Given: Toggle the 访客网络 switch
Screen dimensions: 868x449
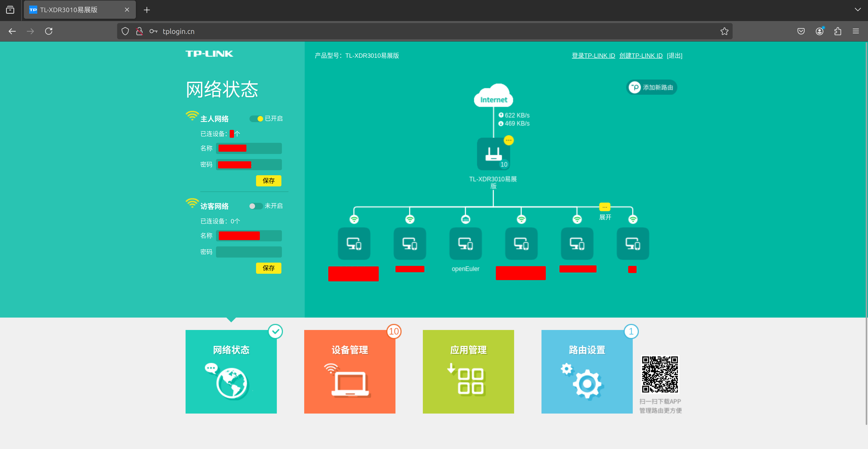Looking at the screenshot, I should tap(256, 206).
